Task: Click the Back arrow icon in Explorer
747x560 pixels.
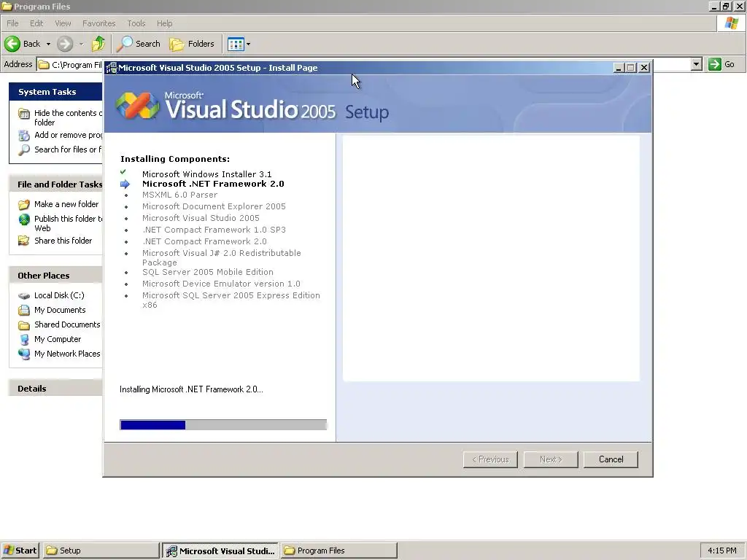Action: (x=12, y=44)
